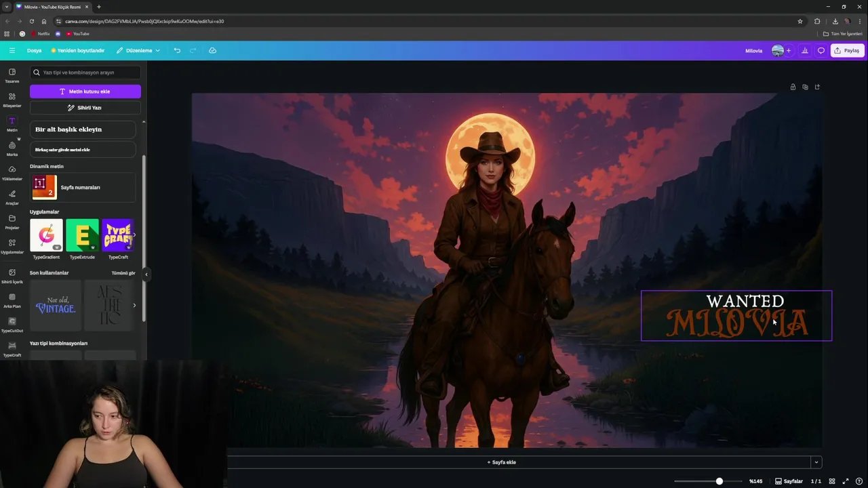Click font search input field
Screen dimensions: 868x488
[x=85, y=73]
